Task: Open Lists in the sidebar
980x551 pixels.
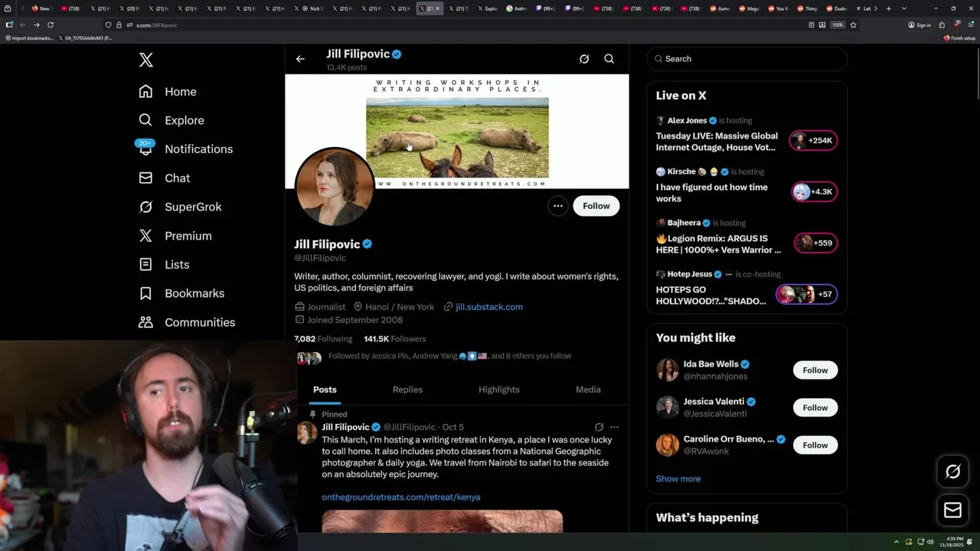Action: coord(164,265)
